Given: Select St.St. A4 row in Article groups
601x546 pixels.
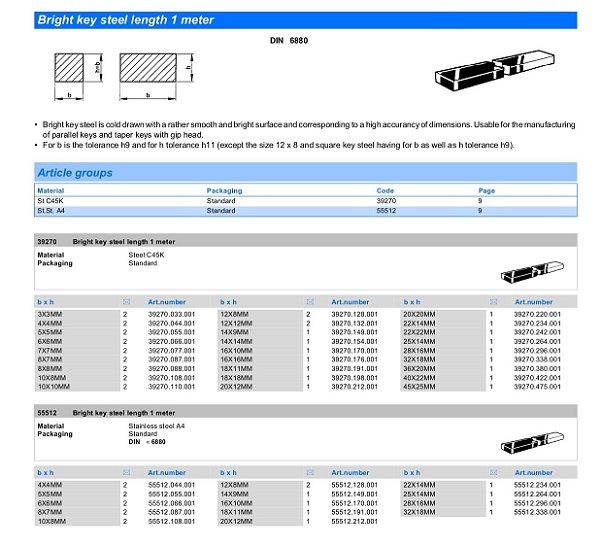Looking at the screenshot, I should tap(300, 212).
